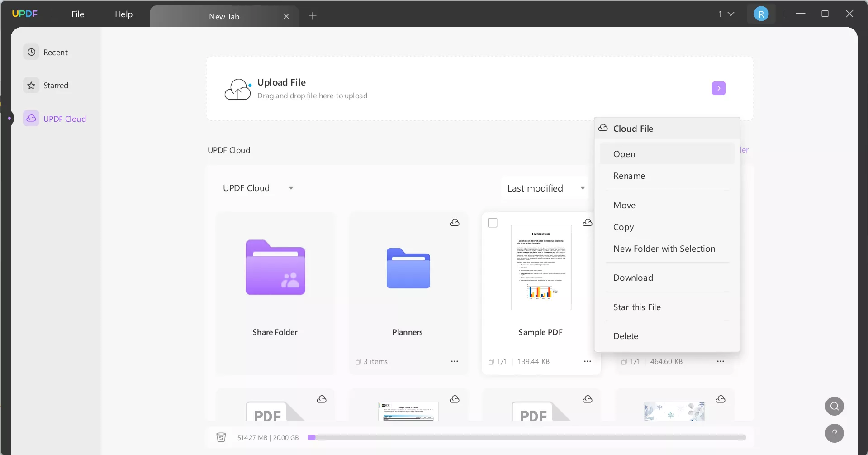Click the search magnifier floating button
Image resolution: width=868 pixels, height=455 pixels.
tap(835, 406)
